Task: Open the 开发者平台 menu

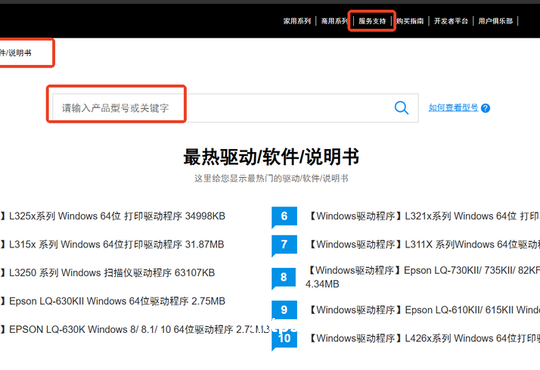Action: click(451, 21)
